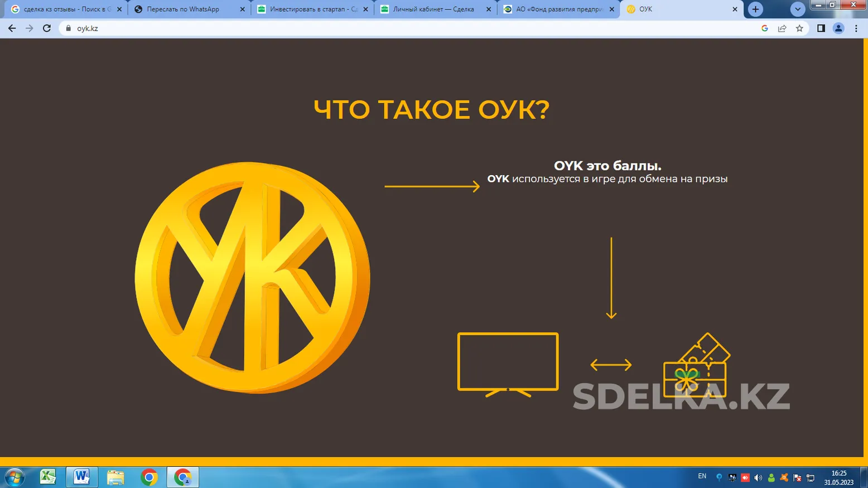Toggle the EN language indicator
This screenshot has width=868, height=488.
pos(702,476)
